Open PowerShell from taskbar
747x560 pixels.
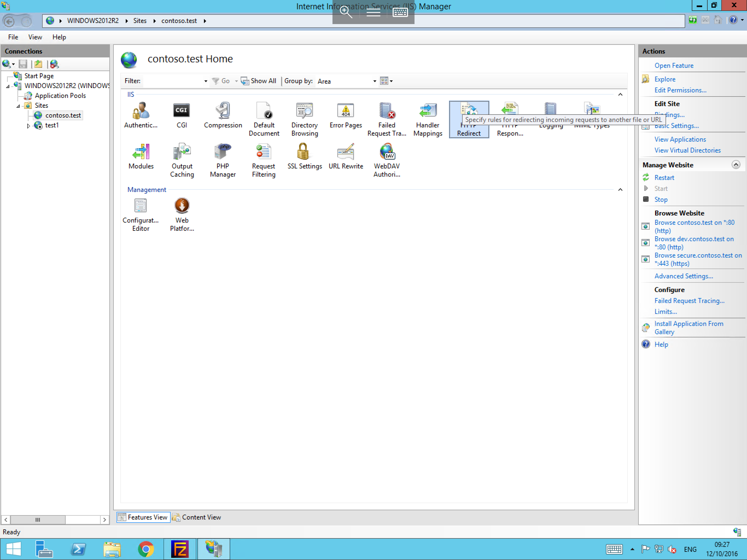tap(78, 549)
